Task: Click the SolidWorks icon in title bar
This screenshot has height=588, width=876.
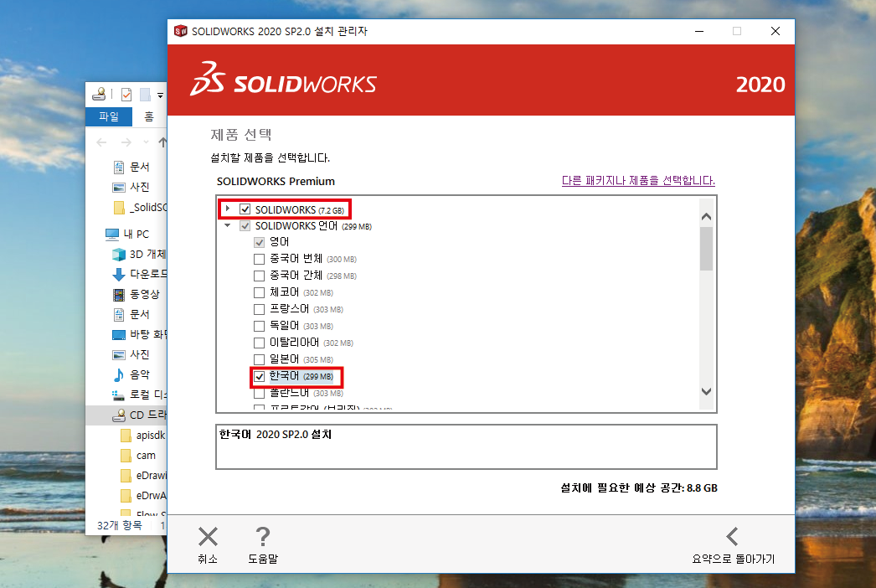Action: coord(180,31)
